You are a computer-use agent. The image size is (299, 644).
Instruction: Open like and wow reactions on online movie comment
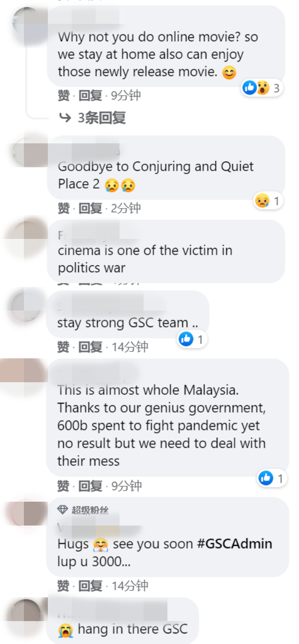(262, 88)
